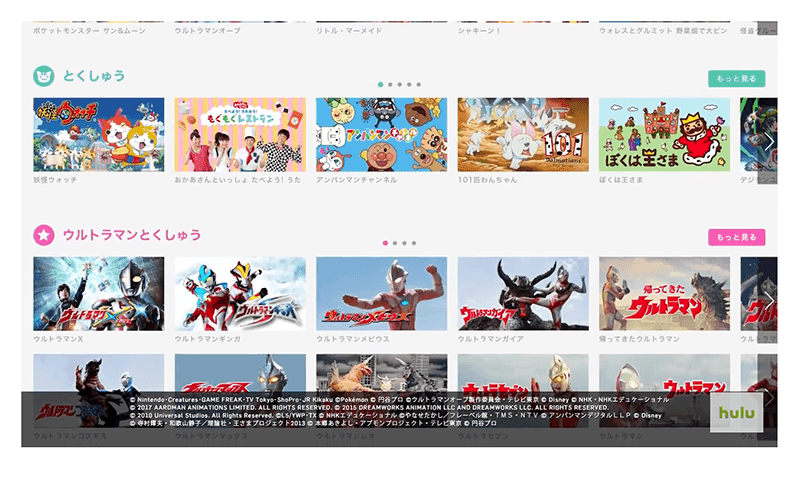The width and height of the screenshot is (800, 488).
Task: Click the ウルトラマンガイア caption text
Action: [490, 338]
